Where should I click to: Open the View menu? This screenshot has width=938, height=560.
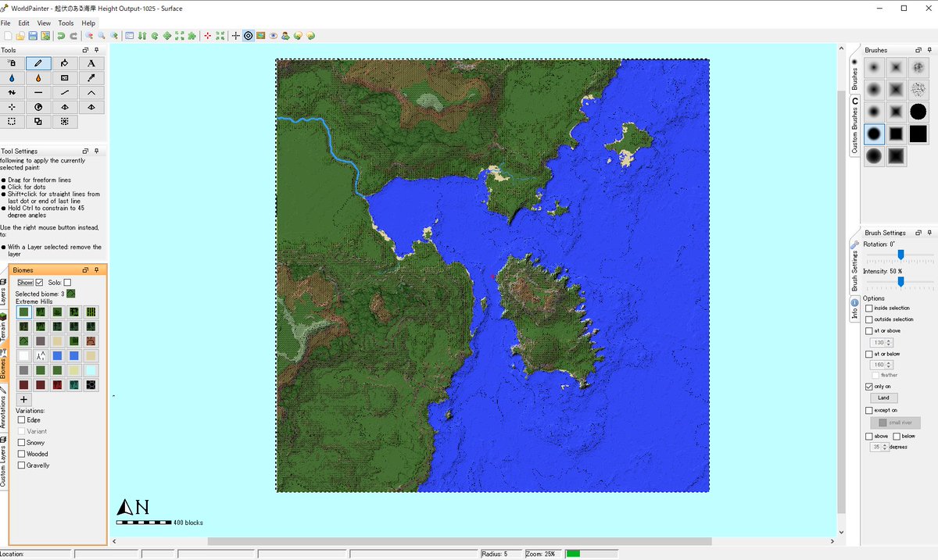(x=44, y=23)
